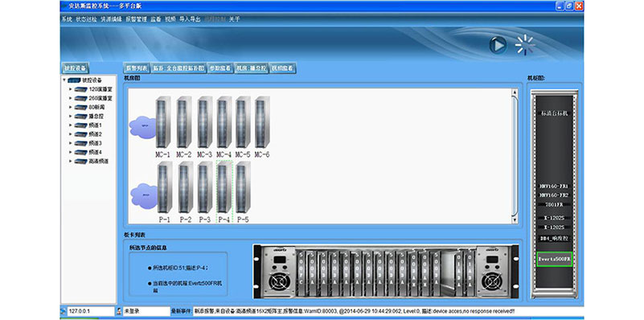Open the 导入导出 menu
Viewport: 644px width, 320px height.
coord(191,19)
